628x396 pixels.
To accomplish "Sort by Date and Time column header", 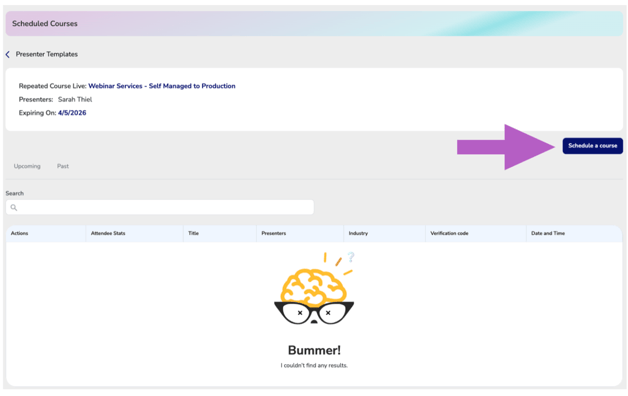I will click(548, 233).
